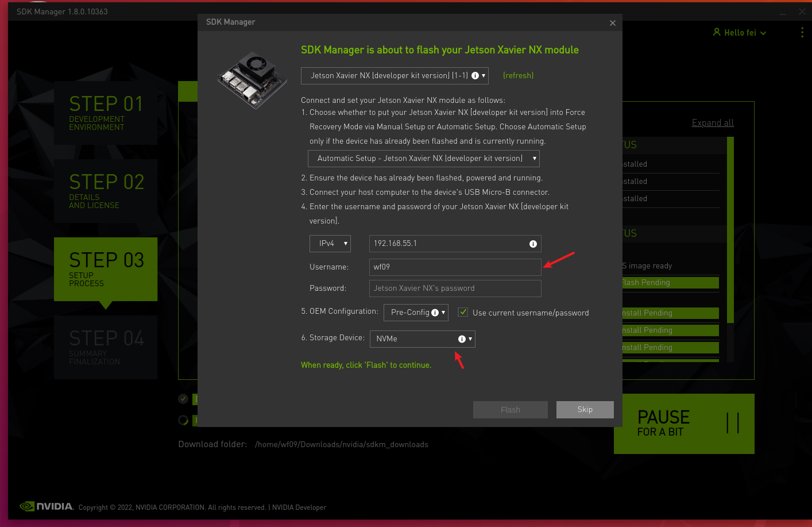
Task: Open the IPv4 protocol dropdown
Action: tap(330, 244)
